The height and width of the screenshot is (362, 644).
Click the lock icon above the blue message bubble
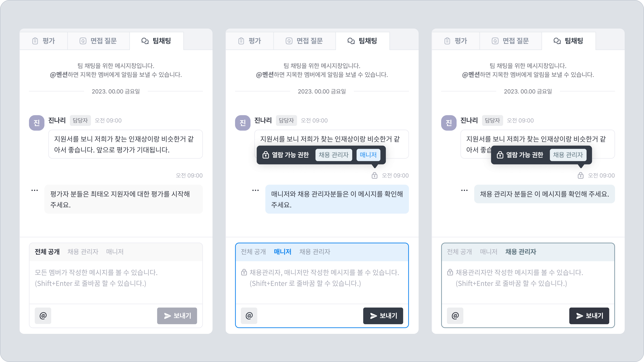[374, 175]
